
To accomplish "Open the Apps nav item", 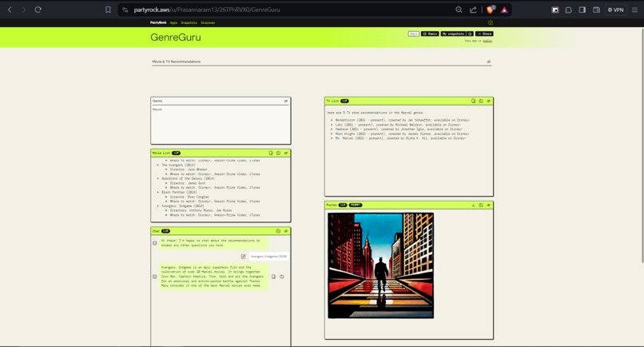I will pos(173,22).
